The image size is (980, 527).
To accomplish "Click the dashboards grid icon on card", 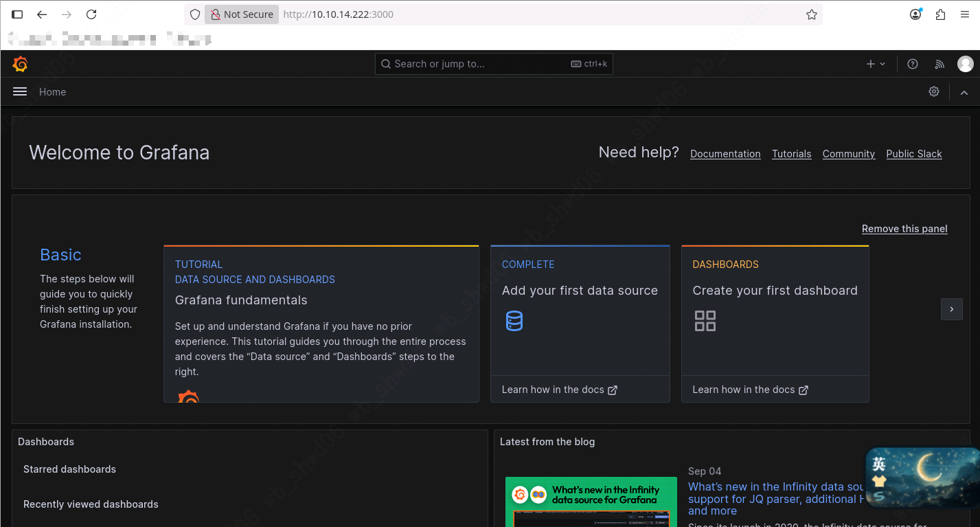I will [x=705, y=321].
